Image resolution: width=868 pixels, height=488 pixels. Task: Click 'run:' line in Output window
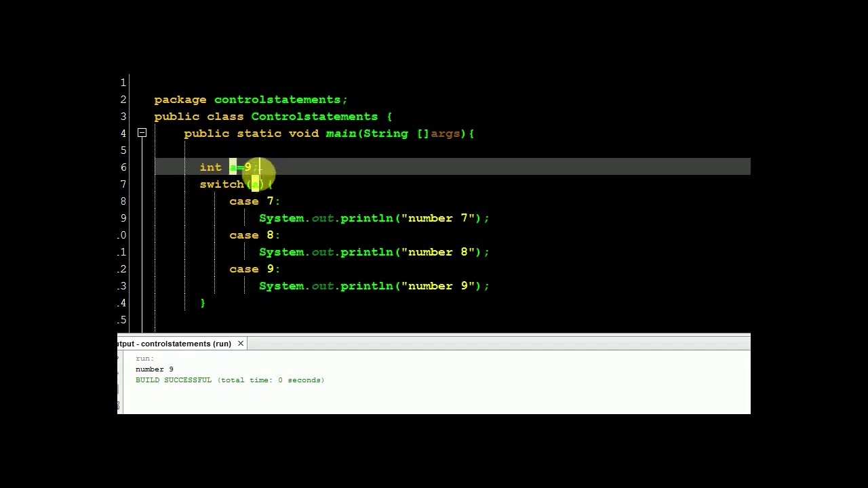144,359
